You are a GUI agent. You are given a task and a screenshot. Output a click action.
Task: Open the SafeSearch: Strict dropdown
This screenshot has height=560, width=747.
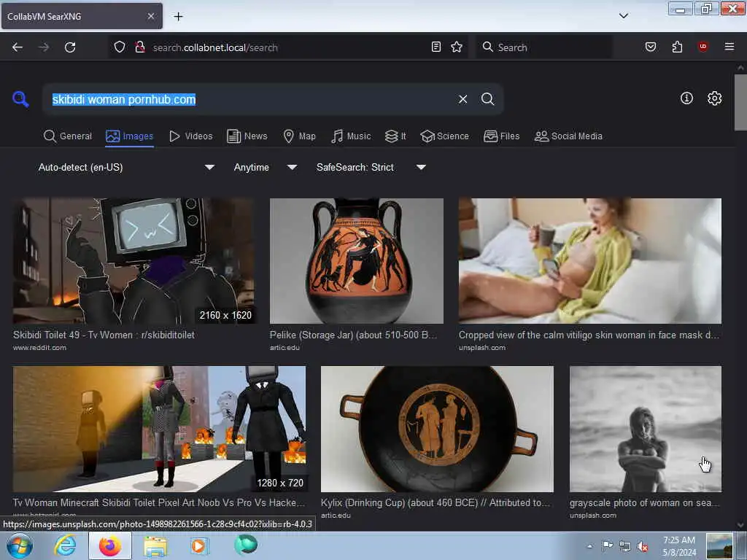coord(371,167)
